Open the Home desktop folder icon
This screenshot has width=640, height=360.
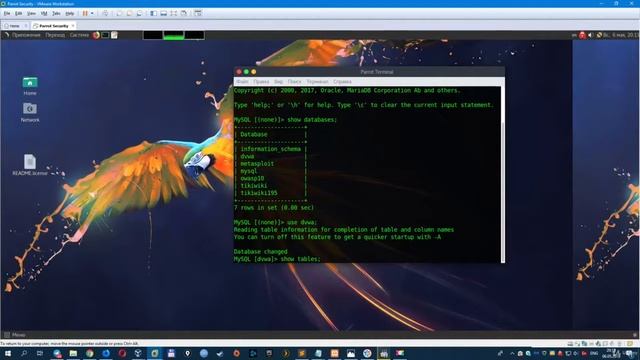pos(30,86)
